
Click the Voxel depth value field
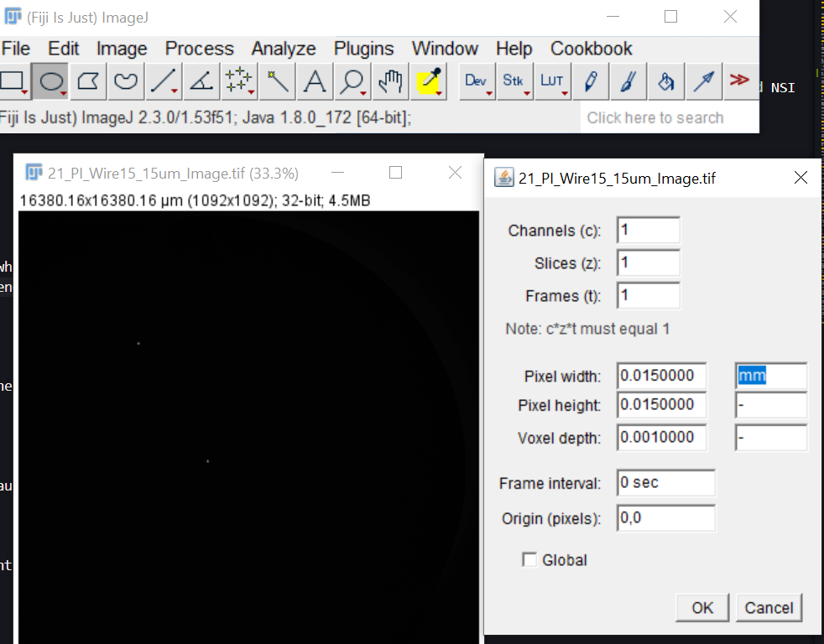pos(661,438)
